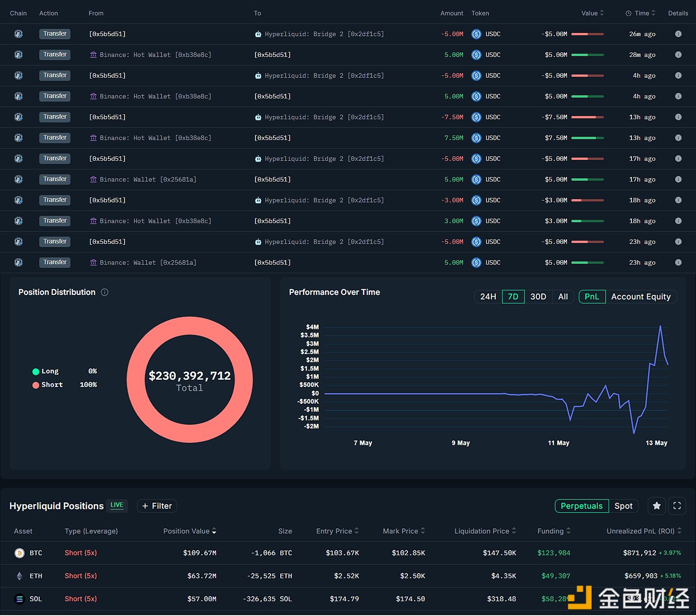The width and height of the screenshot is (696, 616).
Task: Add a Filter to Hyperliquid Positions
Action: pyautogui.click(x=157, y=506)
